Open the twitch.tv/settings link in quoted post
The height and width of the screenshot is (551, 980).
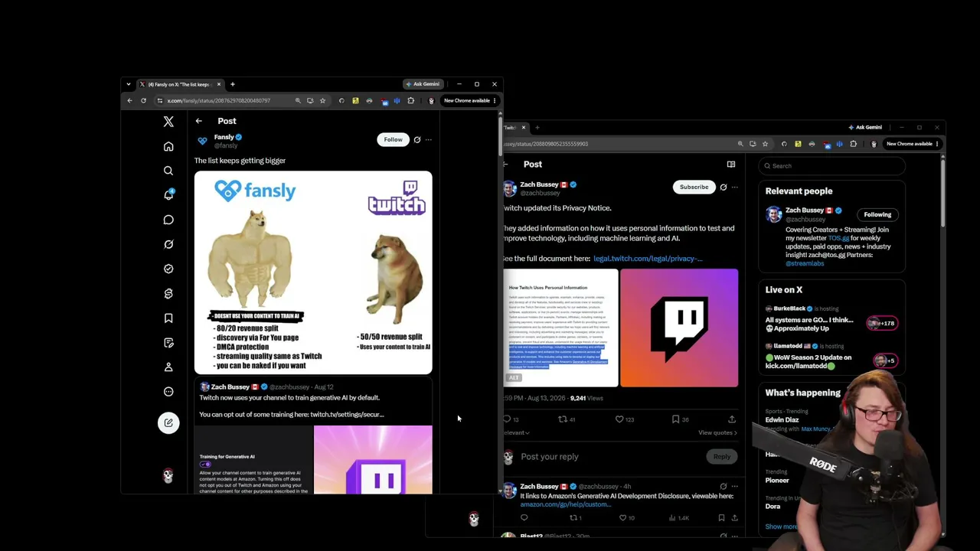347,414
